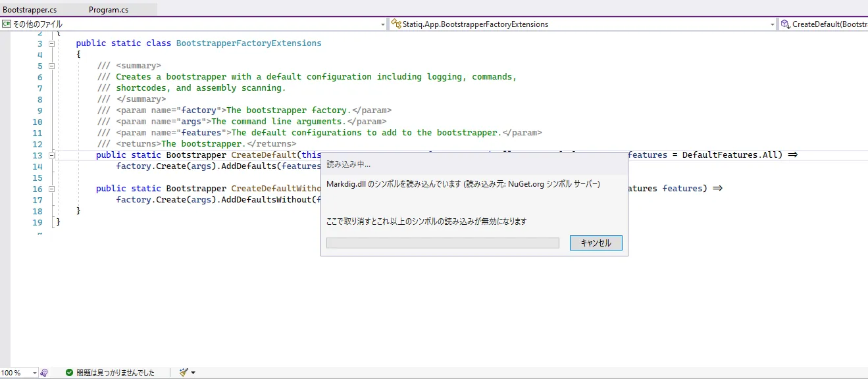The image size is (868, 380).
Task: Collapse the class outline box on line 3
Action: (x=52, y=43)
